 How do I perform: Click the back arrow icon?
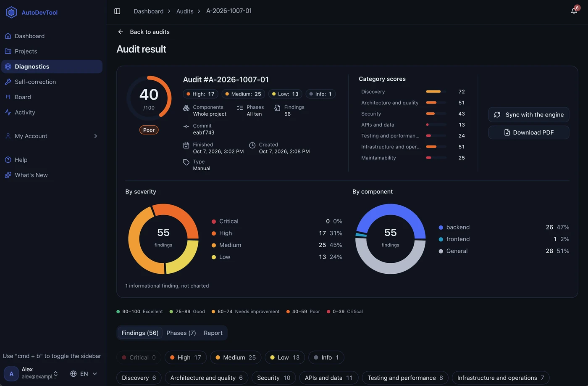tap(121, 32)
